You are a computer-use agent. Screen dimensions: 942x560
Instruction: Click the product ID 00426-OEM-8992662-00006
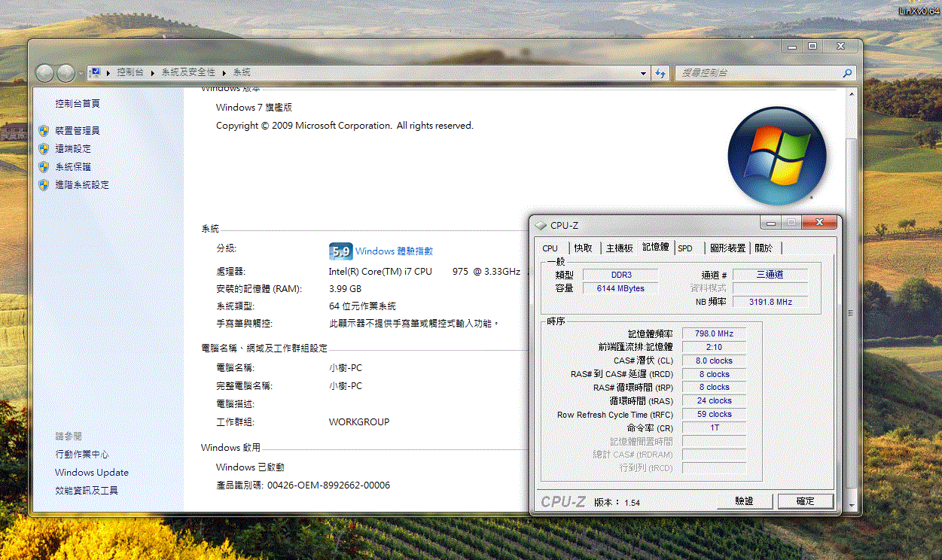coord(329,485)
